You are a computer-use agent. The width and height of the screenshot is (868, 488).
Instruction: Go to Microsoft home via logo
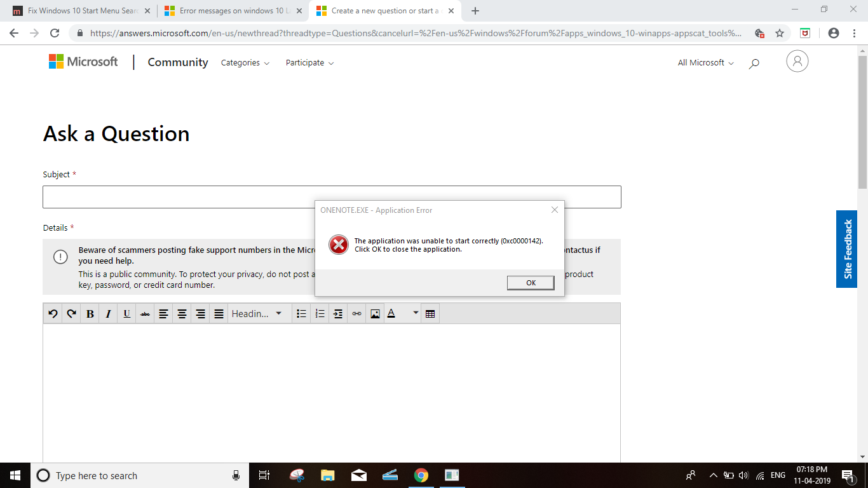83,62
